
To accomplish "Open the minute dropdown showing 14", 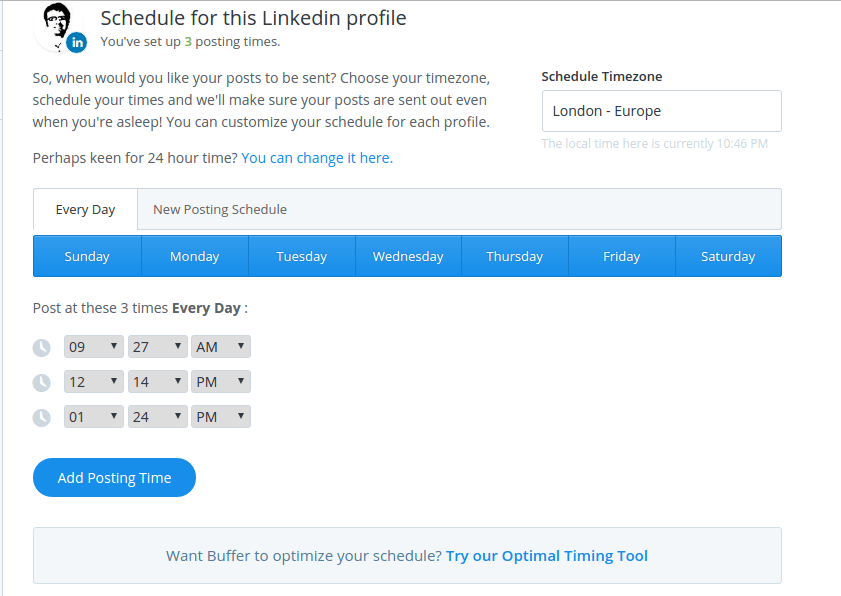I will point(158,382).
